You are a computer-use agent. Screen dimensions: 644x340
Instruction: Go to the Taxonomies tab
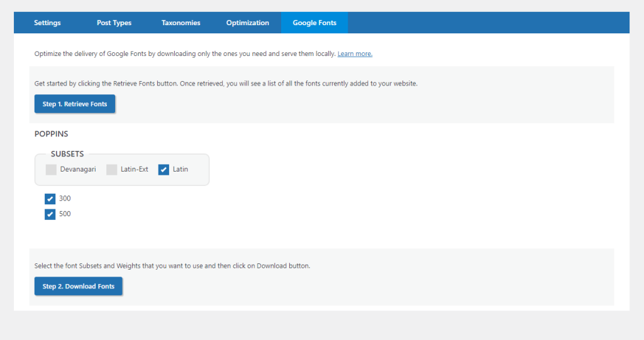[180, 23]
